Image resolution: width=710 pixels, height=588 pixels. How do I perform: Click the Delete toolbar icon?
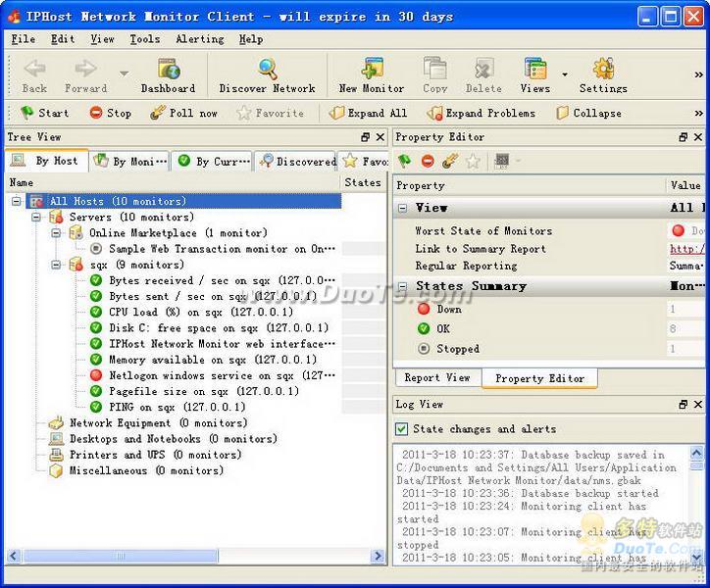483,75
